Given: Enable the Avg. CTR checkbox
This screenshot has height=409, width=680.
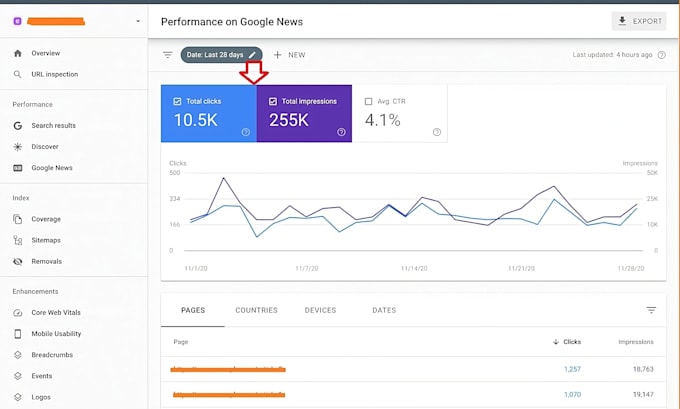Looking at the screenshot, I should coord(369,101).
